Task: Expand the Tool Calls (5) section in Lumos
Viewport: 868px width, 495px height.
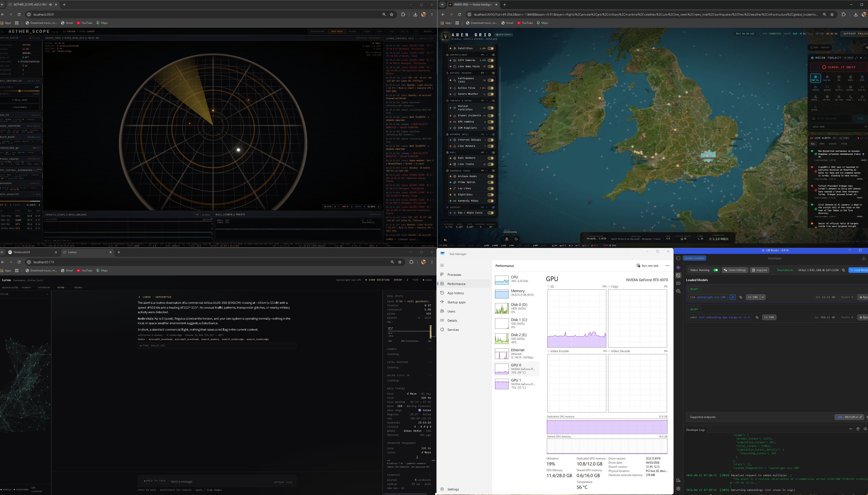Action: tap(217, 346)
